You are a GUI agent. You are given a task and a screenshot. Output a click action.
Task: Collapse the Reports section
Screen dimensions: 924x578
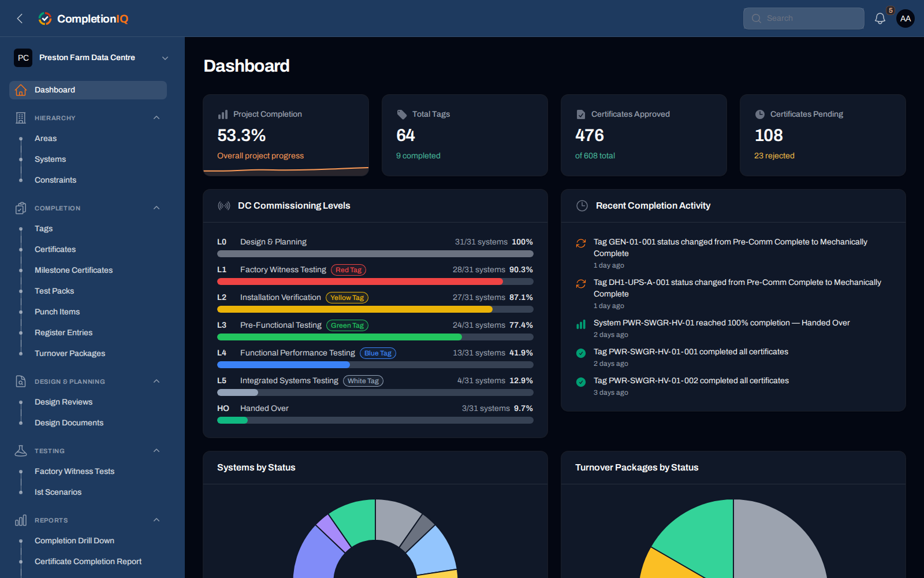(157, 520)
